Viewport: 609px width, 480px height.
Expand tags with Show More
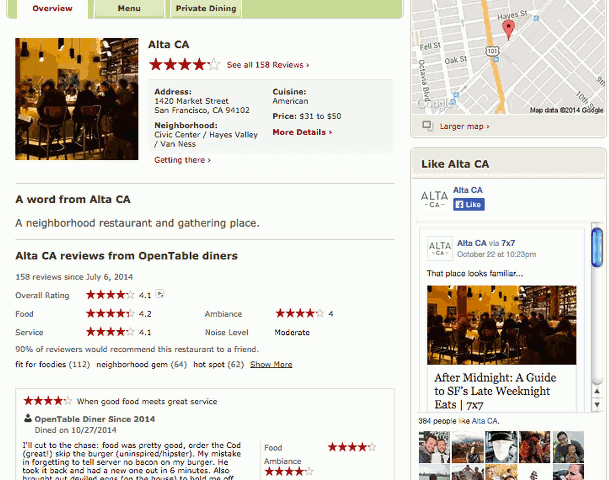pos(271,364)
